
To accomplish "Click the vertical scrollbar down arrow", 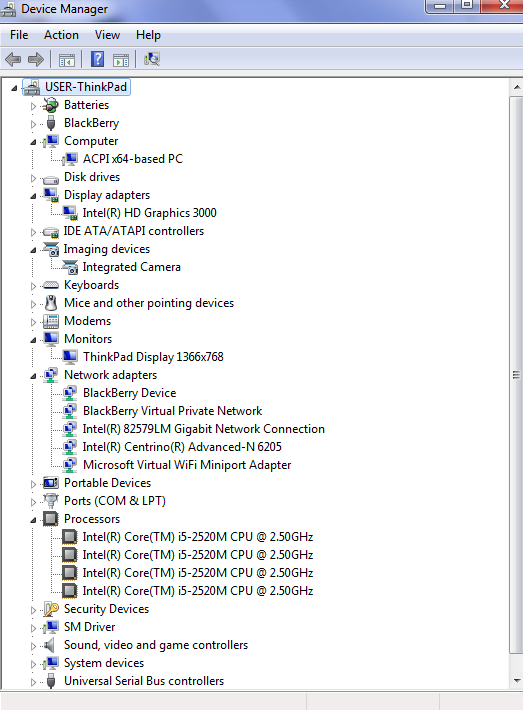I will pos(517,681).
